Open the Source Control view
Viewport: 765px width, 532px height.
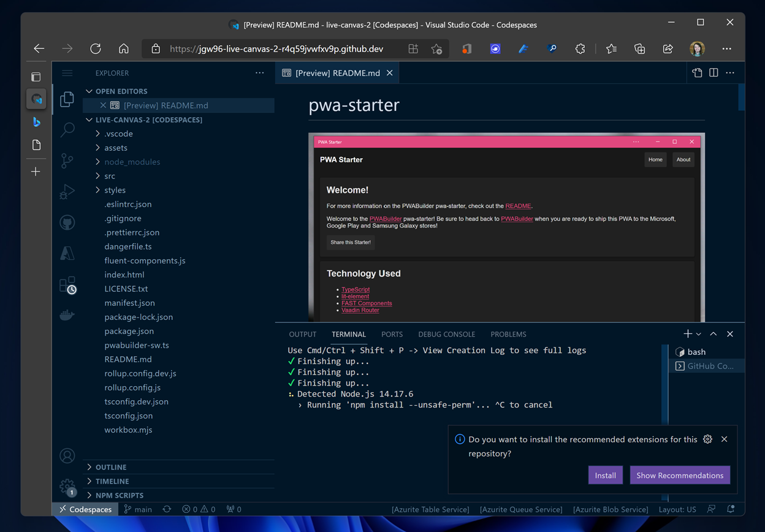coord(67,161)
